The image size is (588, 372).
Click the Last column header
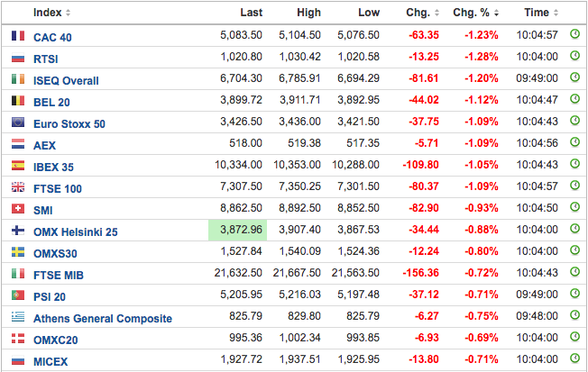coord(252,13)
